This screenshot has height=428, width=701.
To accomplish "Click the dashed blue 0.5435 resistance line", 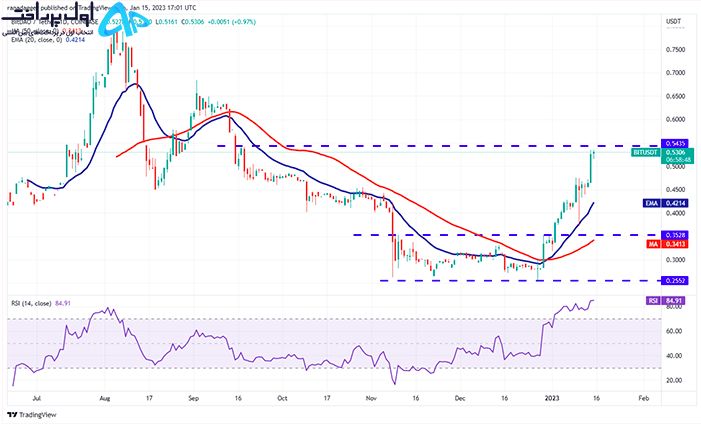I will 438,146.
